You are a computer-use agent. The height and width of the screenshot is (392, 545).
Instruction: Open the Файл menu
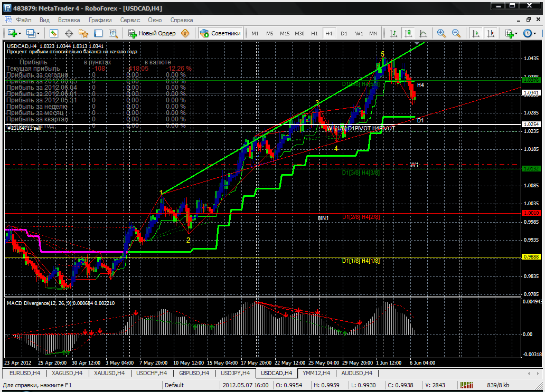pos(24,20)
